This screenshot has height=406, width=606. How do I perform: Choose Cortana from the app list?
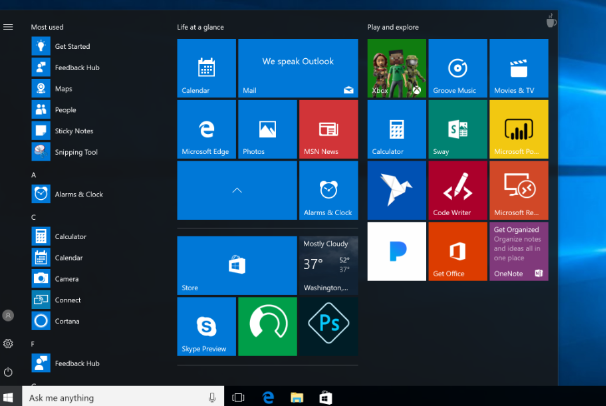click(x=67, y=321)
